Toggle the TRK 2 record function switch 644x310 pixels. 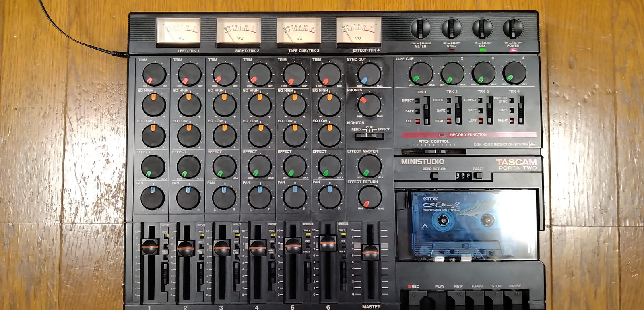click(458, 110)
